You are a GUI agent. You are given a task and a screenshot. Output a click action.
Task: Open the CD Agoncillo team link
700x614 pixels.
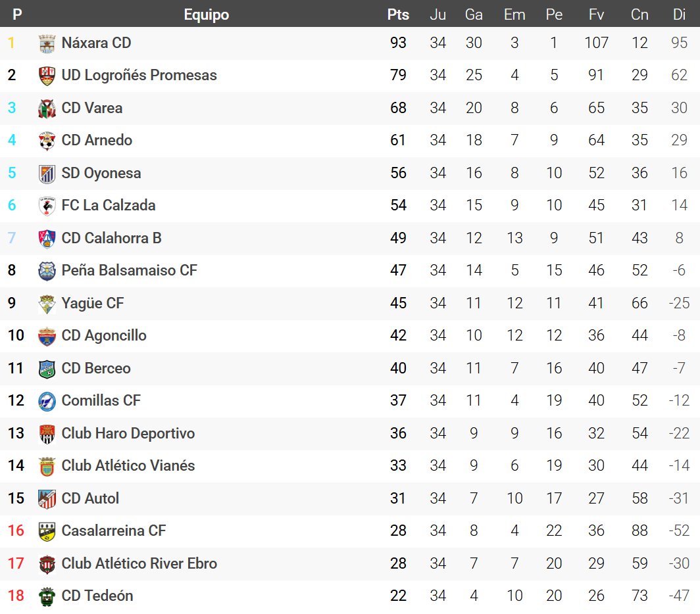click(x=104, y=336)
